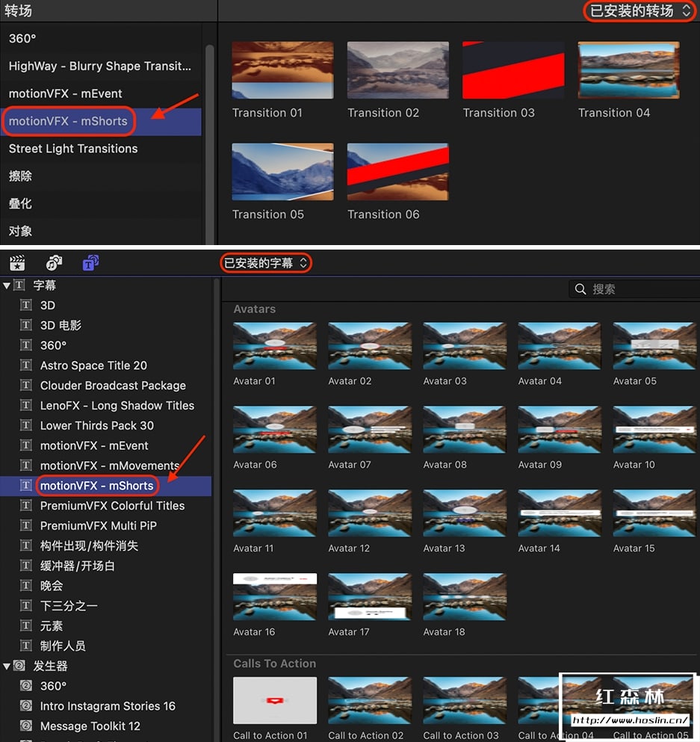
Task: Collapse the 发生器 category triangle
Action: click(7, 667)
